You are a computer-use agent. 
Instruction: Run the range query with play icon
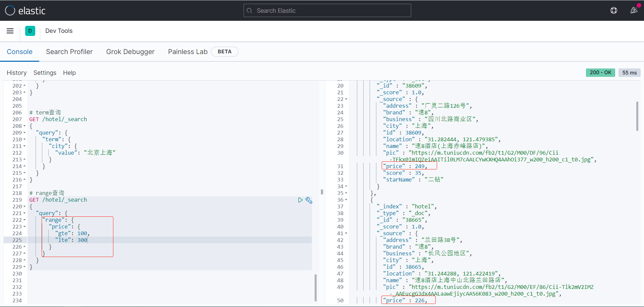pyautogui.click(x=300, y=200)
